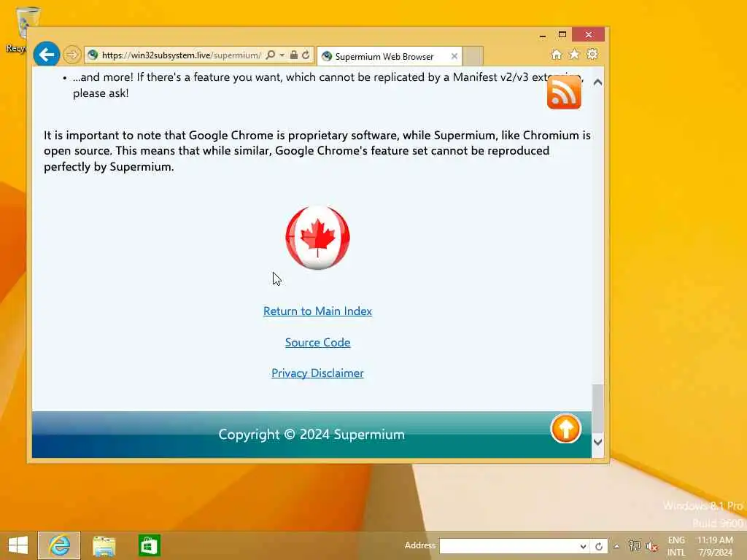Show hidden system tray icons
Image resolution: width=747 pixels, height=560 pixels.
[616, 546]
